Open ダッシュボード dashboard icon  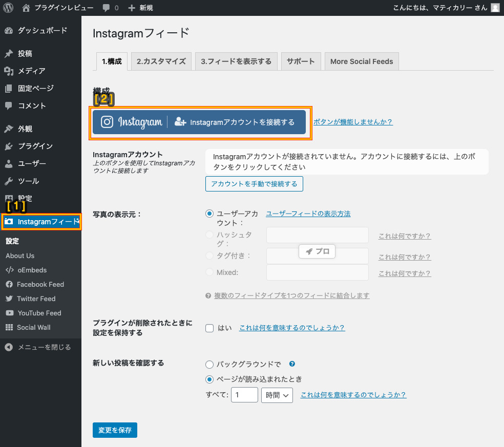pos(9,31)
